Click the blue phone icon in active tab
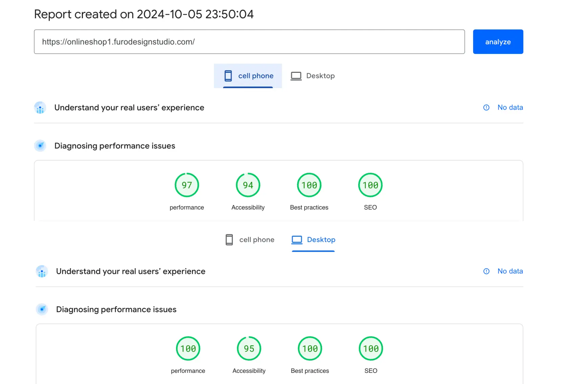588x384 pixels. [228, 76]
